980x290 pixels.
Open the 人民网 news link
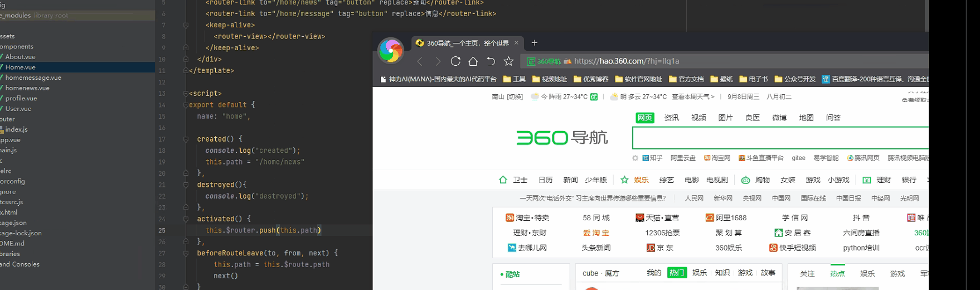pyautogui.click(x=694, y=198)
